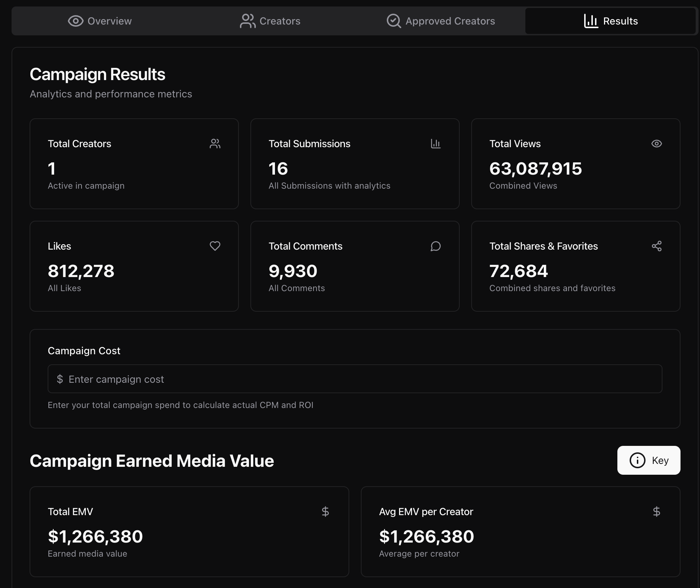Click the dollar icon on Avg EMV per Creator
This screenshot has width=700, height=588.
(657, 511)
